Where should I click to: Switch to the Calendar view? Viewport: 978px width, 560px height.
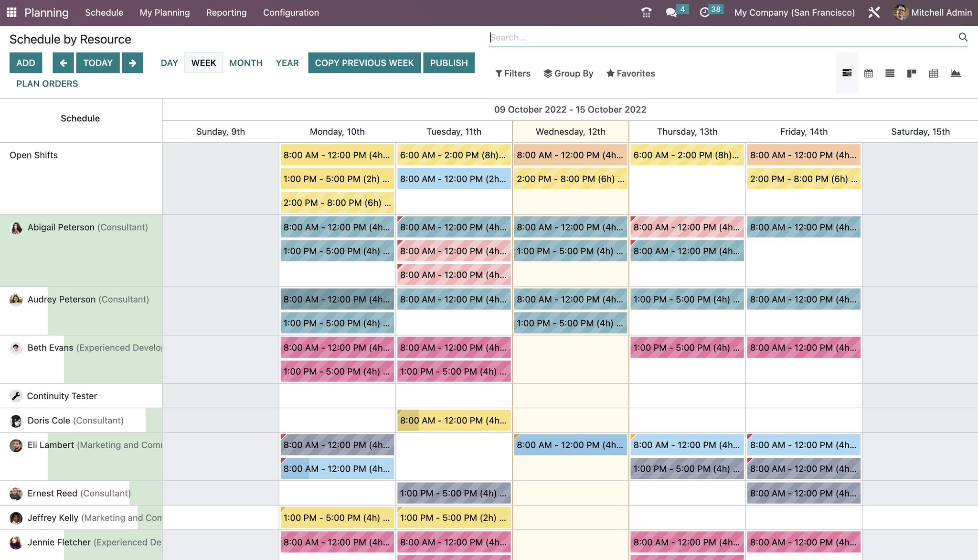click(869, 73)
